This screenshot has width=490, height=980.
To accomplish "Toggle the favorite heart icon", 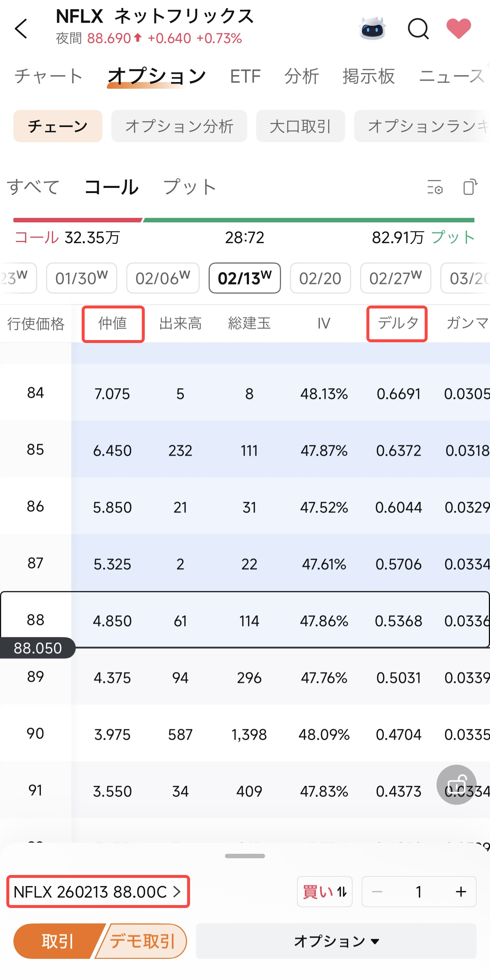I will tap(458, 29).
